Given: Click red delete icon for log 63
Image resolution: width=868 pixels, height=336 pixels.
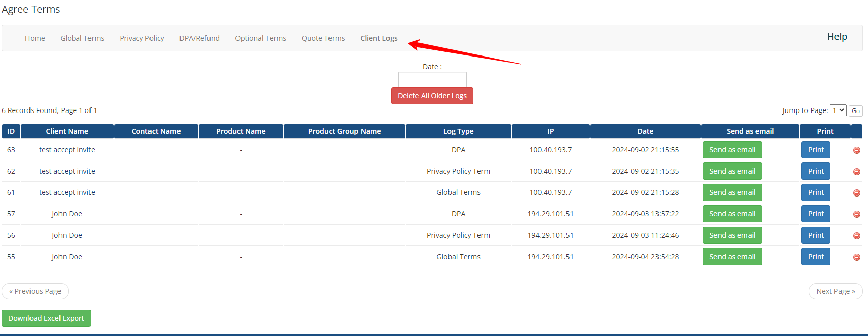Looking at the screenshot, I should click(x=856, y=150).
